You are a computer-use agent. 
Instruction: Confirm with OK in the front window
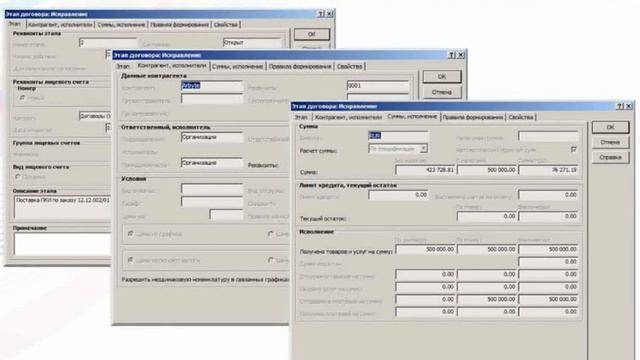pyautogui.click(x=610, y=127)
